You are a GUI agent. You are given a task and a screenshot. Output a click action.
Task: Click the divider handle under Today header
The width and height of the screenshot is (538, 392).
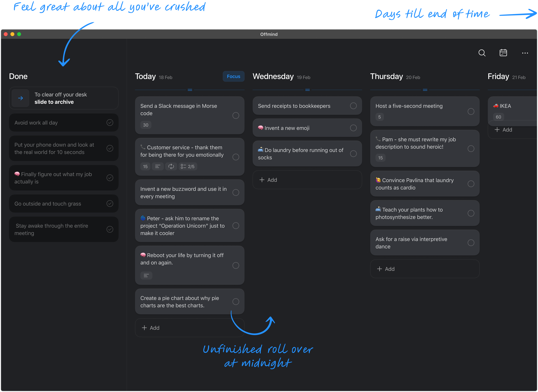click(190, 90)
